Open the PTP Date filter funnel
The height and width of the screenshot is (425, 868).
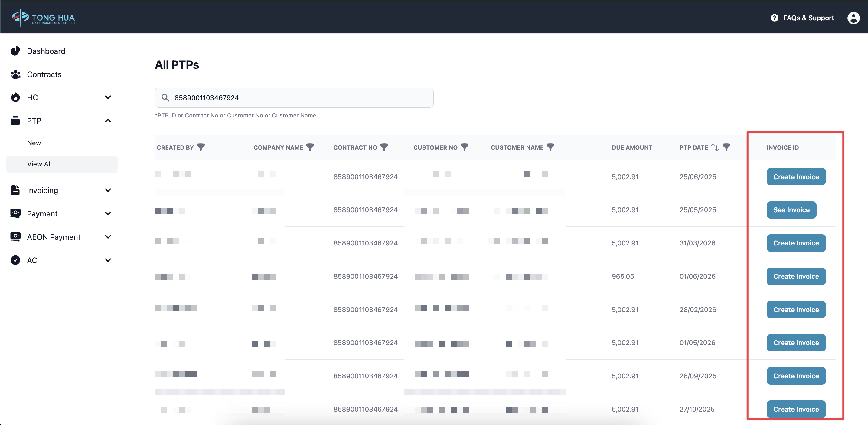(x=727, y=147)
